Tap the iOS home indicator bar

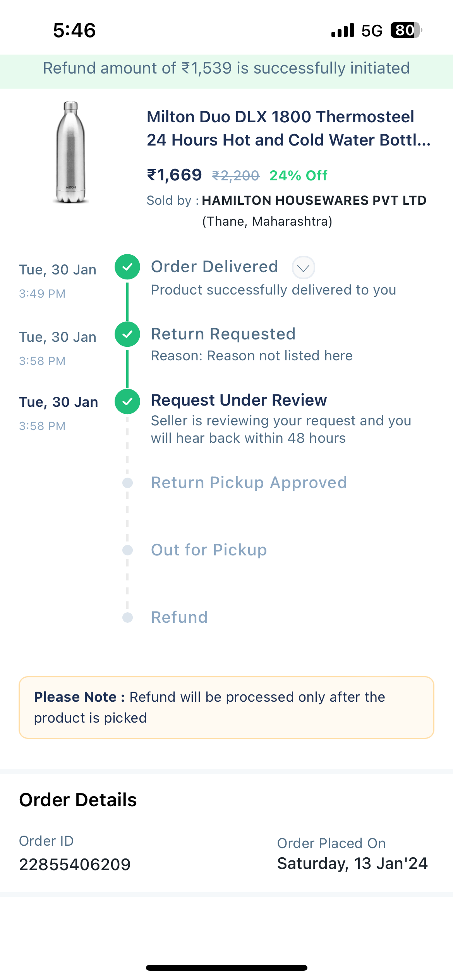[226, 968]
